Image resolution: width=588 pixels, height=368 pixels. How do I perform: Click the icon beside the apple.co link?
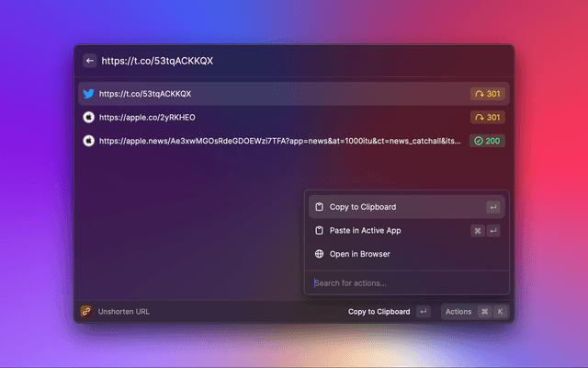click(88, 118)
